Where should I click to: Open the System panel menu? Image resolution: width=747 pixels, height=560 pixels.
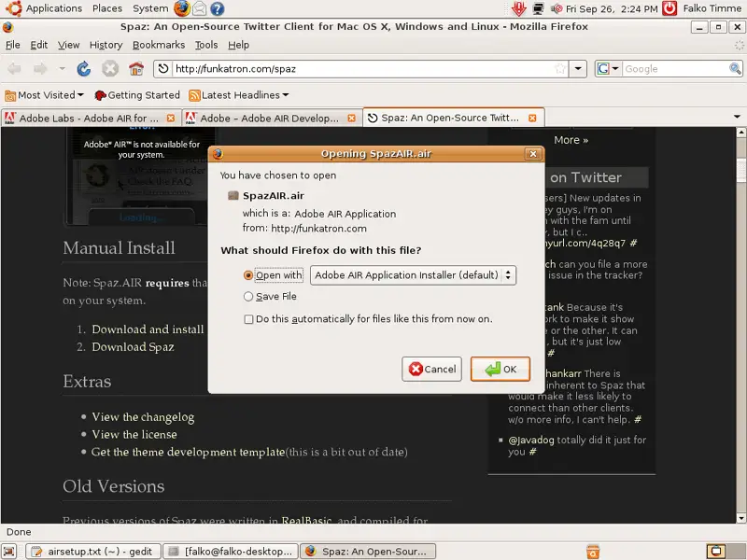point(150,8)
